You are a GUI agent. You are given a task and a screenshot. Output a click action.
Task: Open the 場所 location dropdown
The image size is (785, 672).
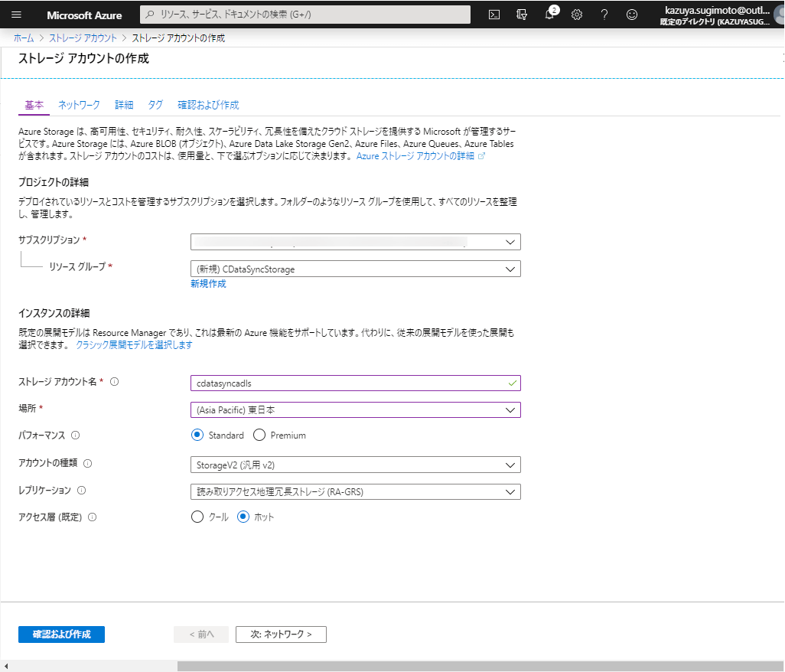tap(356, 410)
